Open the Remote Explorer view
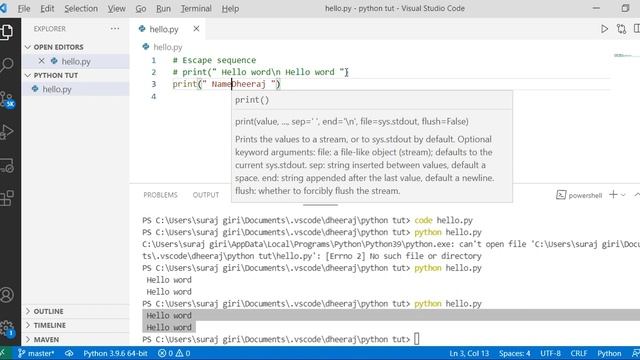Viewport: 640px width, 360px height. point(7,165)
